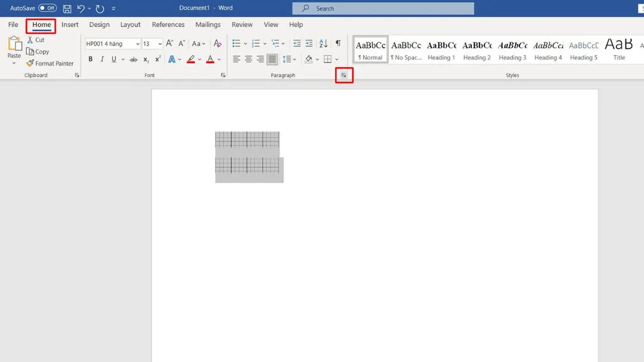644x362 pixels.
Task: Apply strikethrough to text
Action: coord(134,59)
